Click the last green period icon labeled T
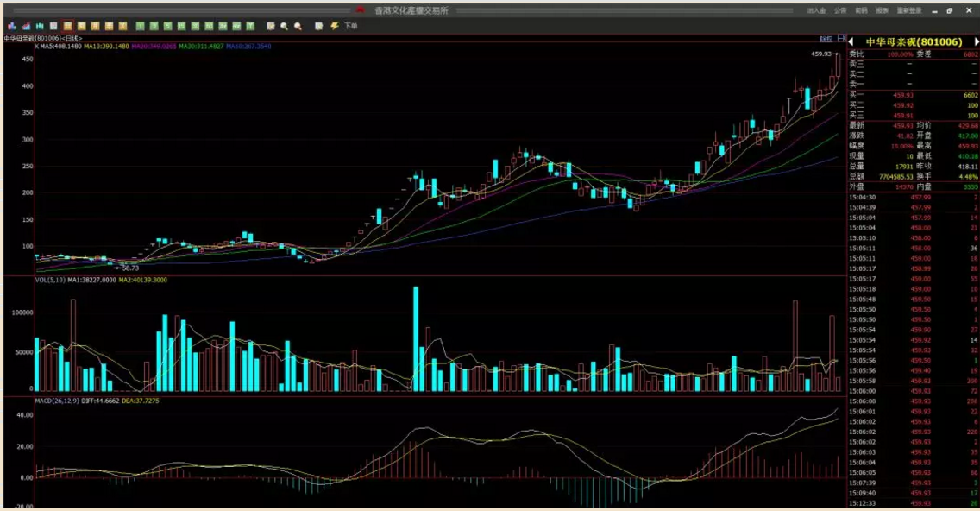 click(x=250, y=26)
